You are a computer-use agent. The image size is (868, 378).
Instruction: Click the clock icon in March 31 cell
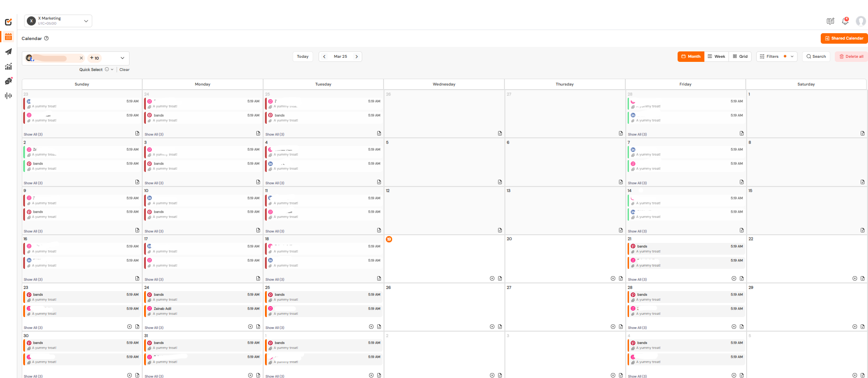pyautogui.click(x=250, y=375)
